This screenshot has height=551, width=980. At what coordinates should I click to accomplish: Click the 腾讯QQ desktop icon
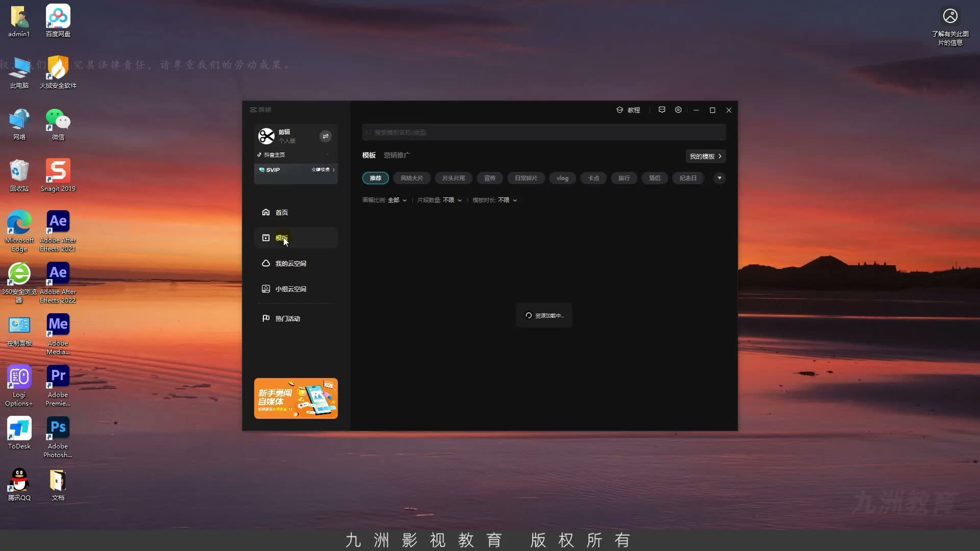19,485
